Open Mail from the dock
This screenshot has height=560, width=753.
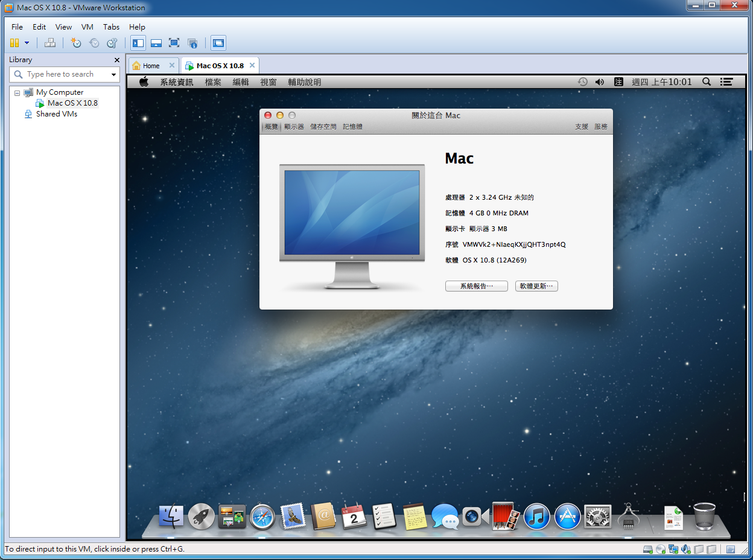click(293, 517)
